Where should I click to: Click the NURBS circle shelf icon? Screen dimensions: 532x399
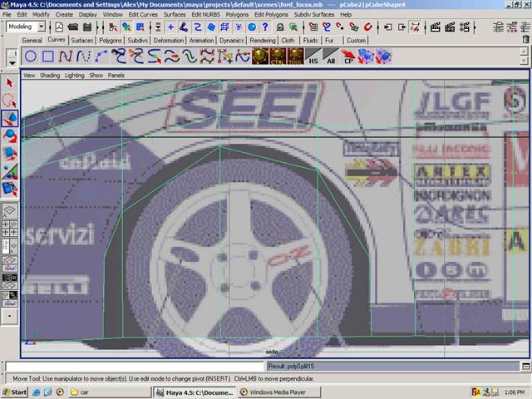point(30,57)
